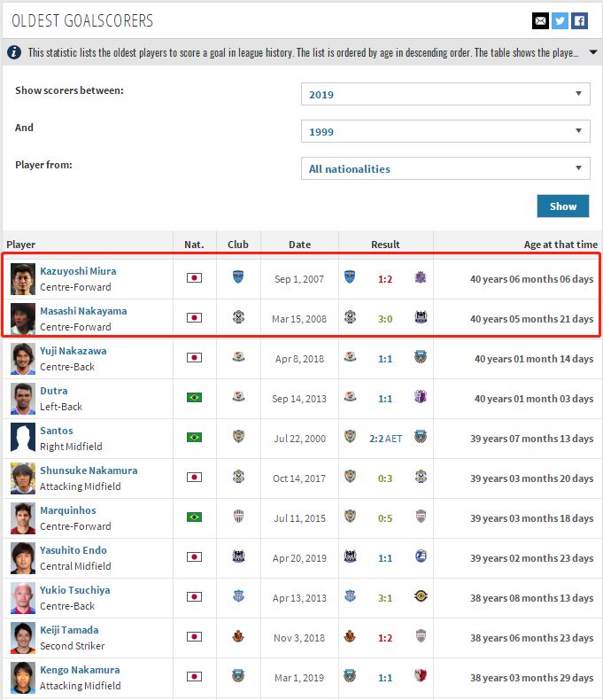Click club crest in Marquinhos's Club column
This screenshot has width=603, height=700.
point(238,516)
